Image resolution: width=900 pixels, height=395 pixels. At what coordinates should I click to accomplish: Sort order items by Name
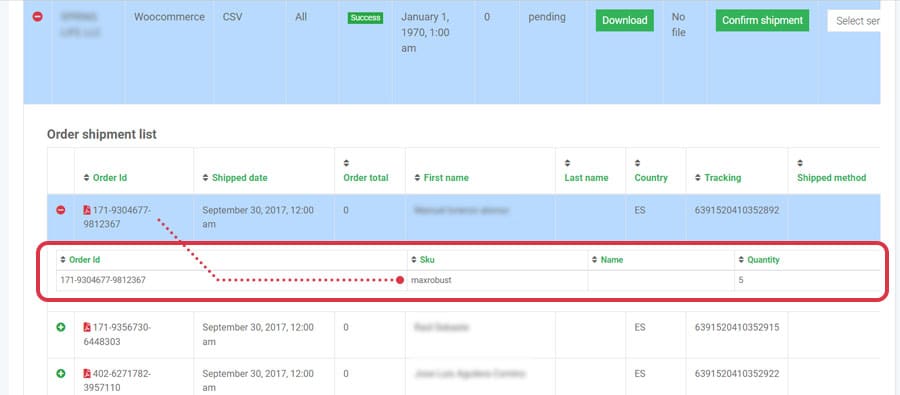[607, 260]
